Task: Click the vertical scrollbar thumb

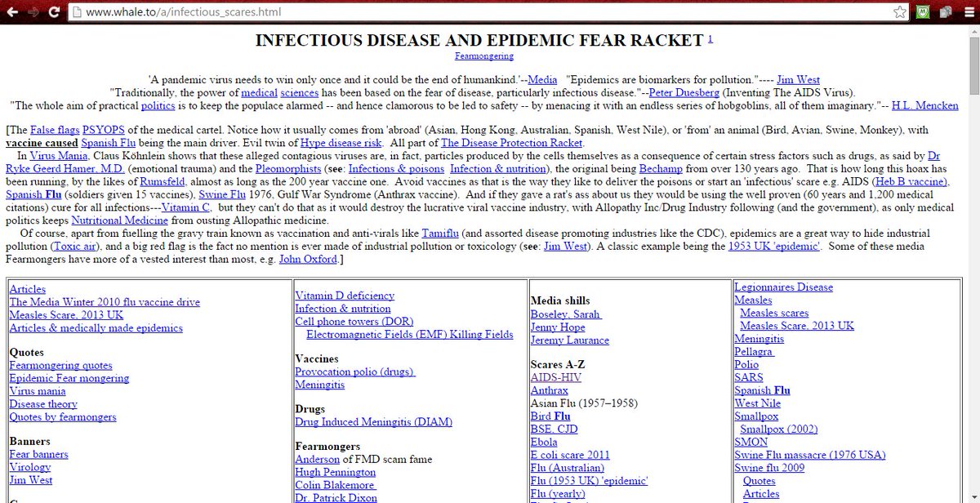Action: coord(973,65)
